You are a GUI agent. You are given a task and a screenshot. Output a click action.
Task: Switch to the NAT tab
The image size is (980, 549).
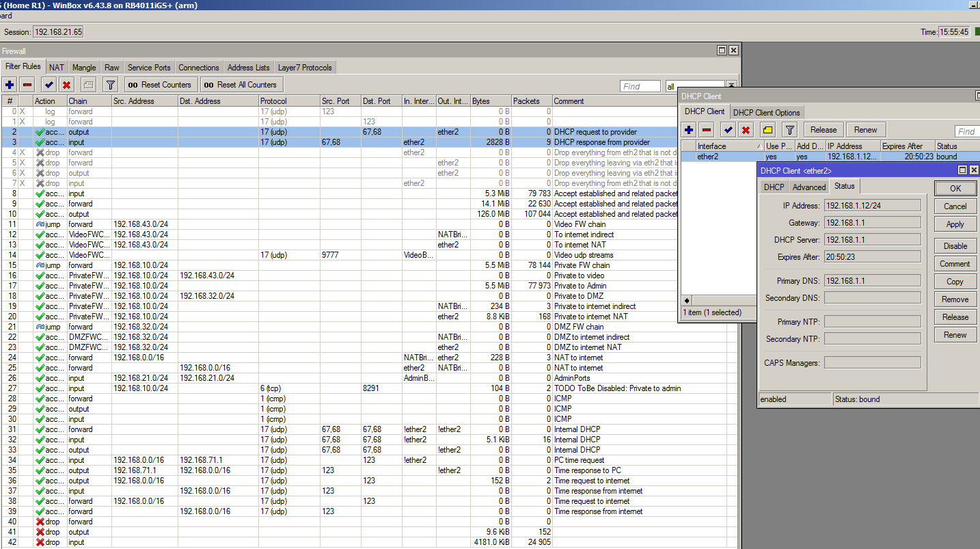(57, 68)
